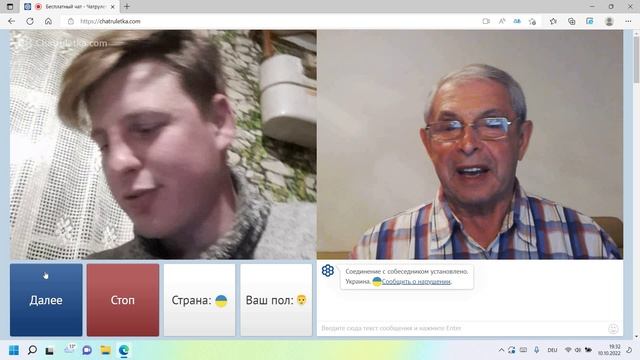Open a new browser tab
The image size is (640, 360).
pyautogui.click(x=127, y=7)
